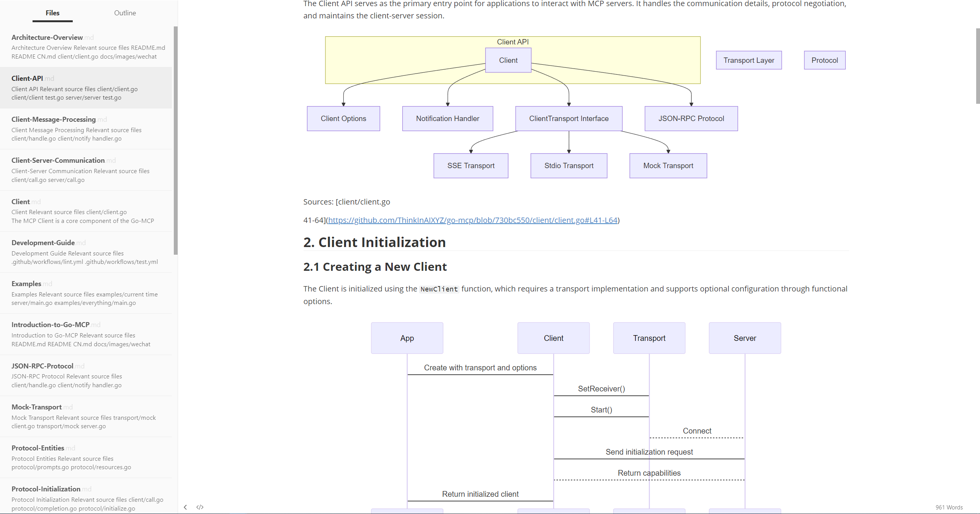Click the SSE Transport diagram node
Image resolution: width=980 pixels, height=514 pixels.
click(x=471, y=165)
